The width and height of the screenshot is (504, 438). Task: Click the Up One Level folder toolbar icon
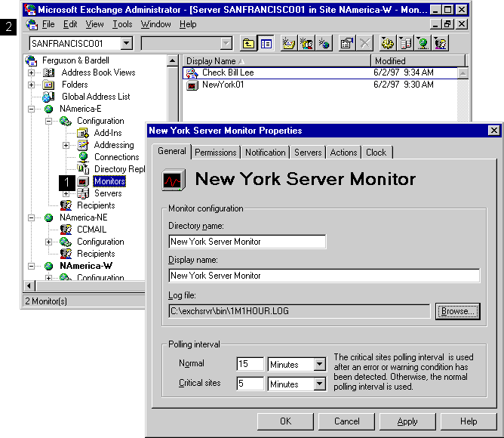[x=248, y=43]
